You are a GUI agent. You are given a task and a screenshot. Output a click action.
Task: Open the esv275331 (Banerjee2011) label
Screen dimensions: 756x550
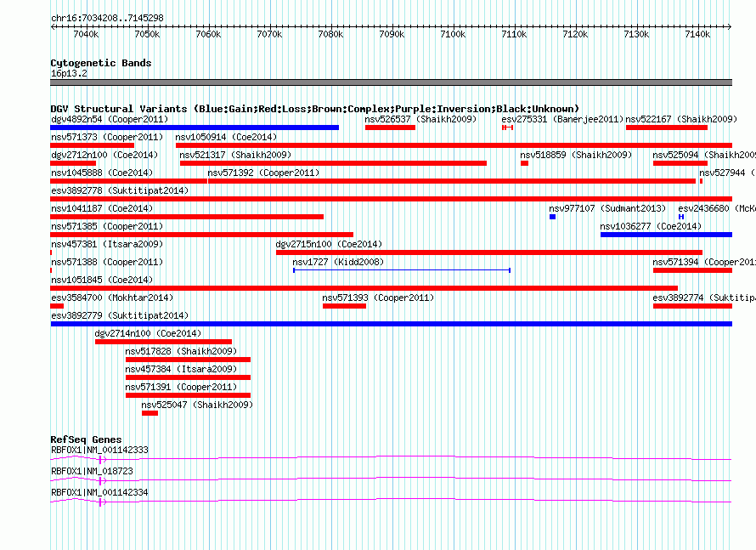point(562,119)
